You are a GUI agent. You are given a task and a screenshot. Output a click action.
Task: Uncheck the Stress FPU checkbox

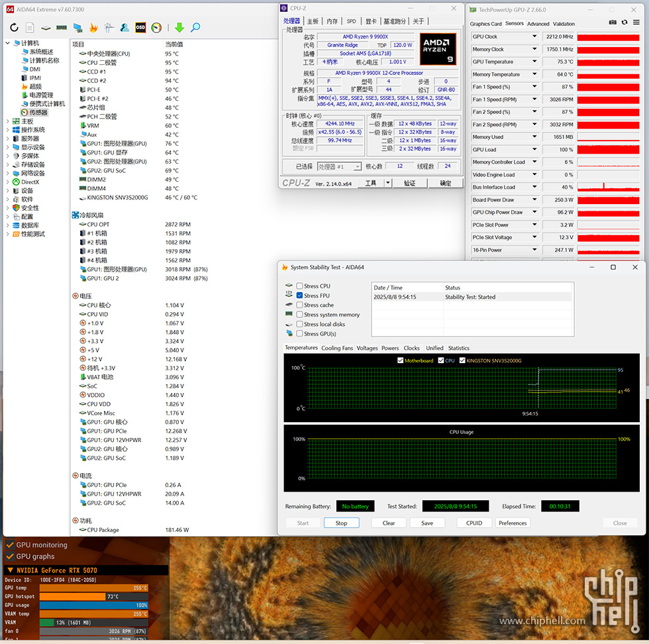[x=299, y=295]
